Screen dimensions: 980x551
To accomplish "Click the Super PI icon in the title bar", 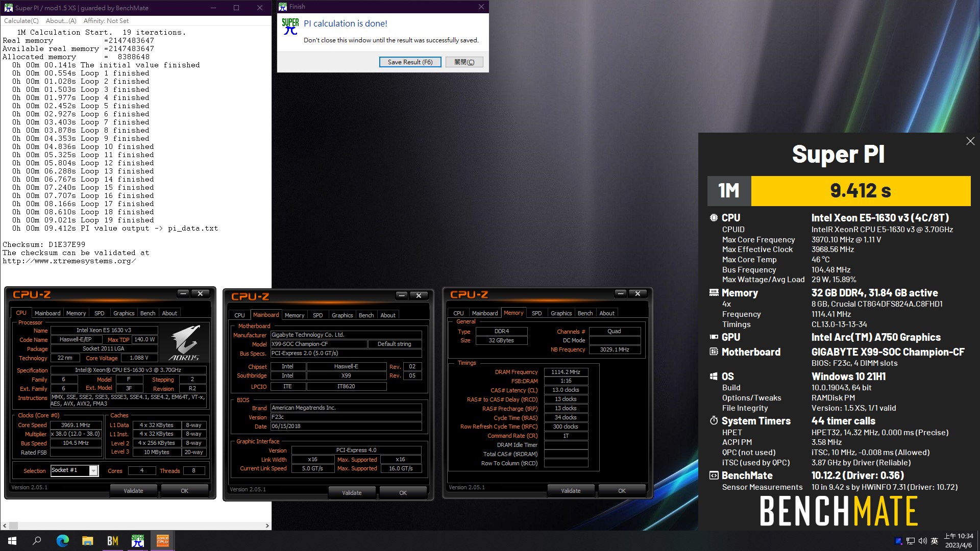I will [x=8, y=8].
